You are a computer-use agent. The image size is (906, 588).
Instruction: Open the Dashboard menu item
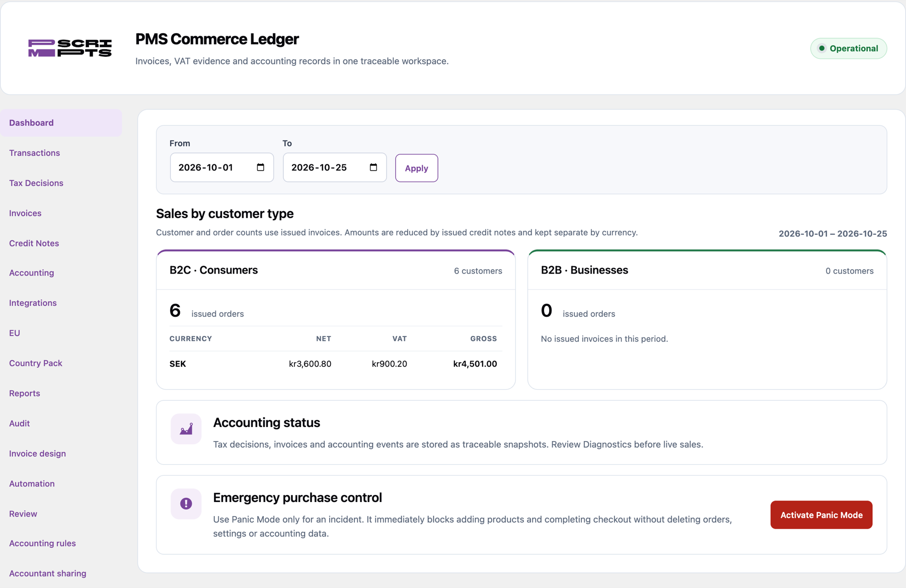click(x=61, y=123)
